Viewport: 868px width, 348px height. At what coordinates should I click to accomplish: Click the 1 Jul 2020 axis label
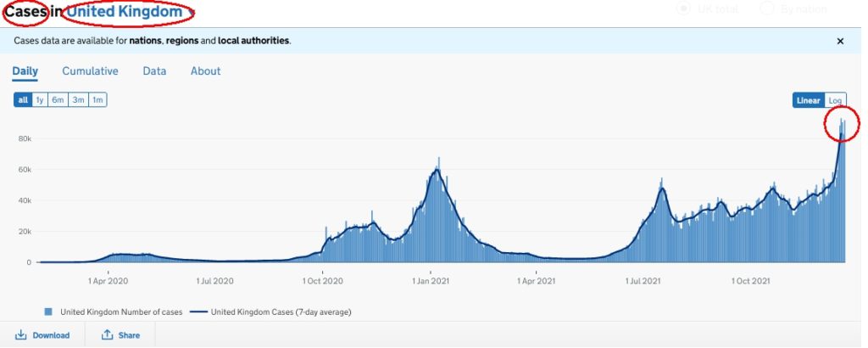click(x=216, y=281)
